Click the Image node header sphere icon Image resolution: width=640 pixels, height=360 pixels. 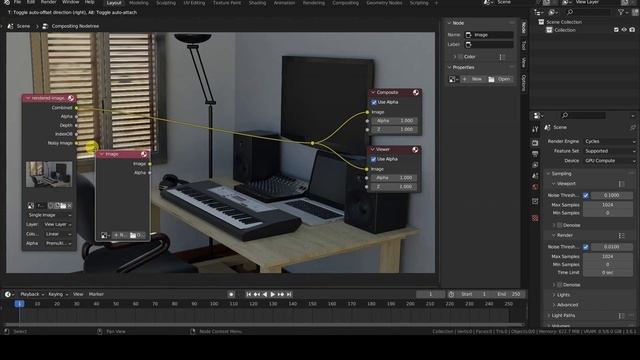[x=144, y=154]
